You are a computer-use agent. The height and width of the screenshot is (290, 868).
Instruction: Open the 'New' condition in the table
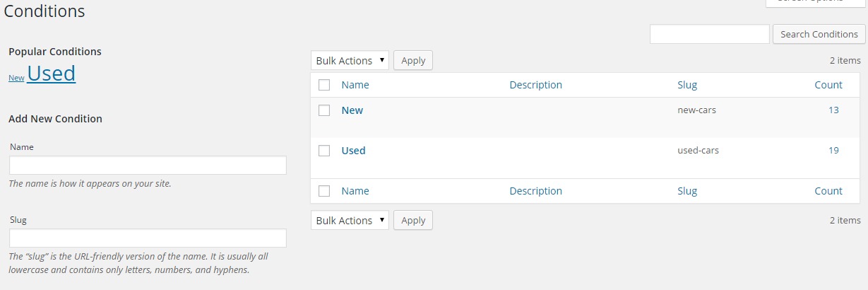point(352,110)
